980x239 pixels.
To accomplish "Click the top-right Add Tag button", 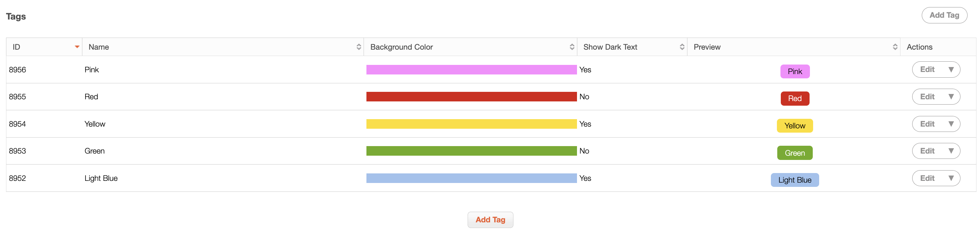I will [x=944, y=15].
